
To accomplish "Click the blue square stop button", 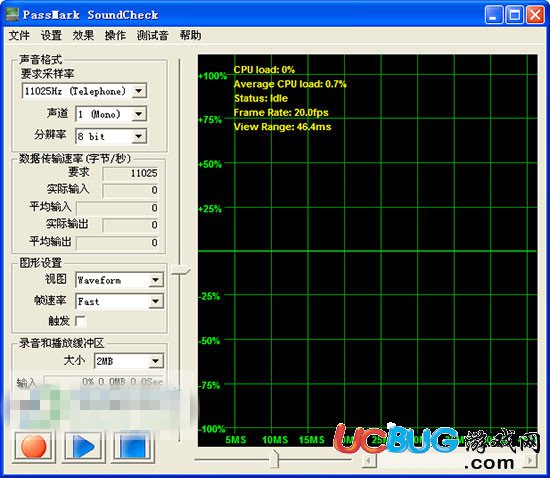I will pyautogui.click(x=133, y=446).
